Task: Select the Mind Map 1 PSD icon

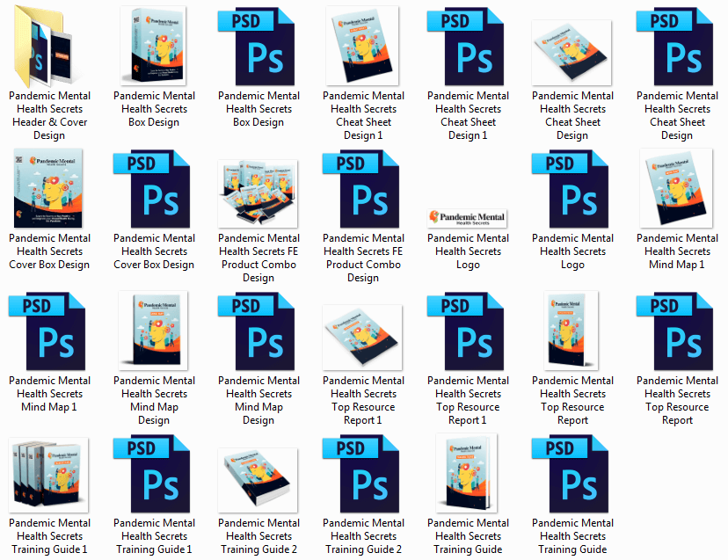Action: [x=47, y=331]
